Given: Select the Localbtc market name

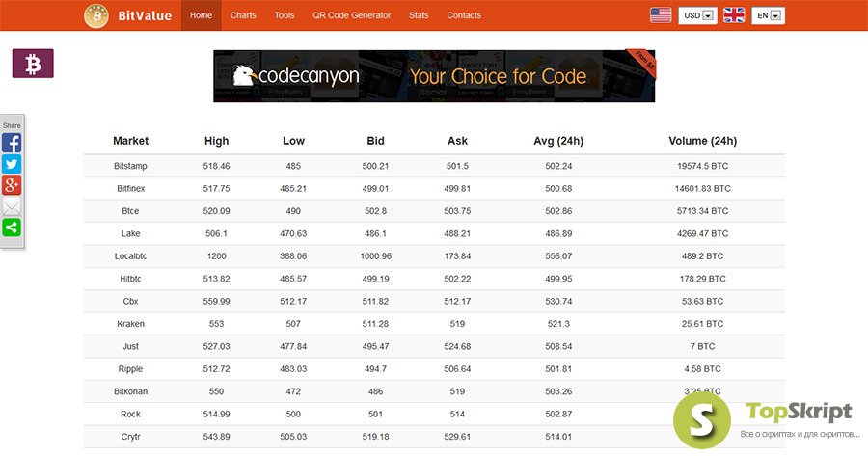Looking at the screenshot, I should tap(130, 256).
